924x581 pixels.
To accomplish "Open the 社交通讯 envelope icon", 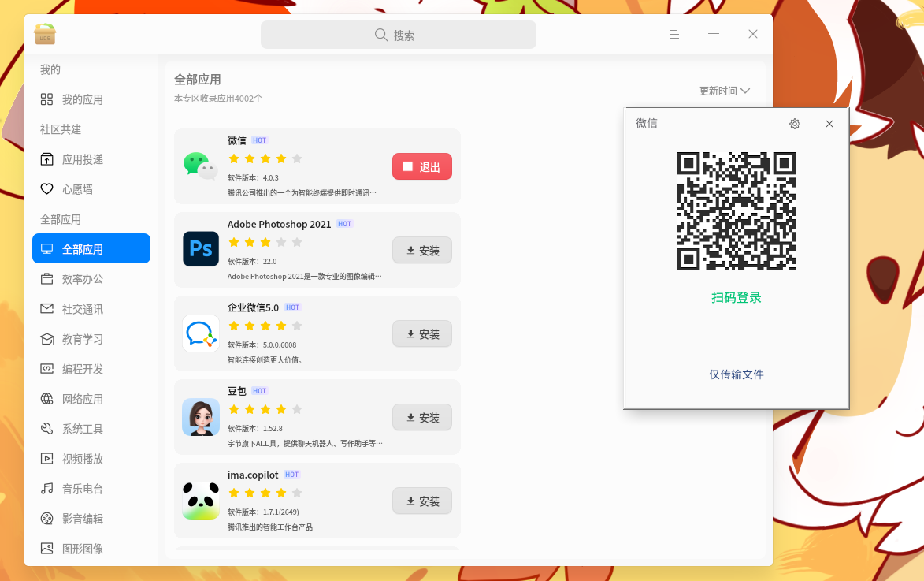I will (47, 308).
